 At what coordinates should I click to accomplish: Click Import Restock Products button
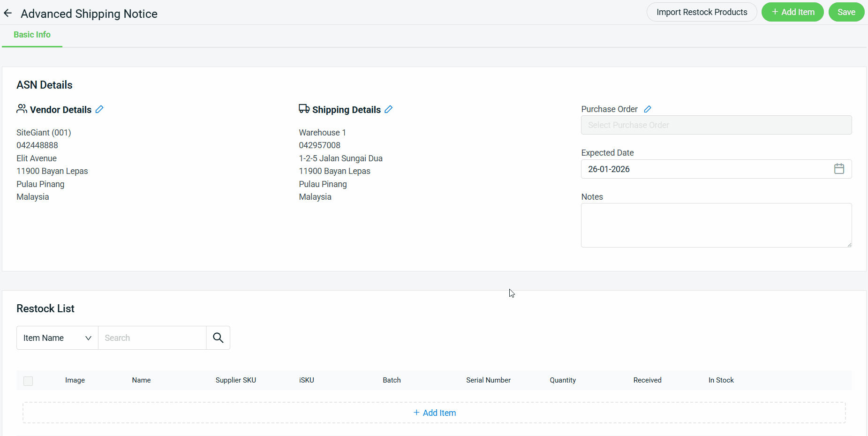click(x=702, y=12)
